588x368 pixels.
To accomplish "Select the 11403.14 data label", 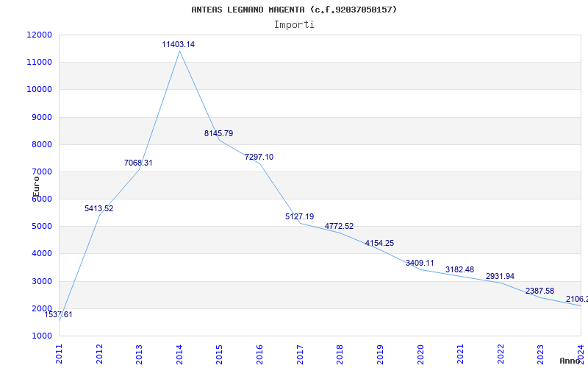I will tap(179, 44).
